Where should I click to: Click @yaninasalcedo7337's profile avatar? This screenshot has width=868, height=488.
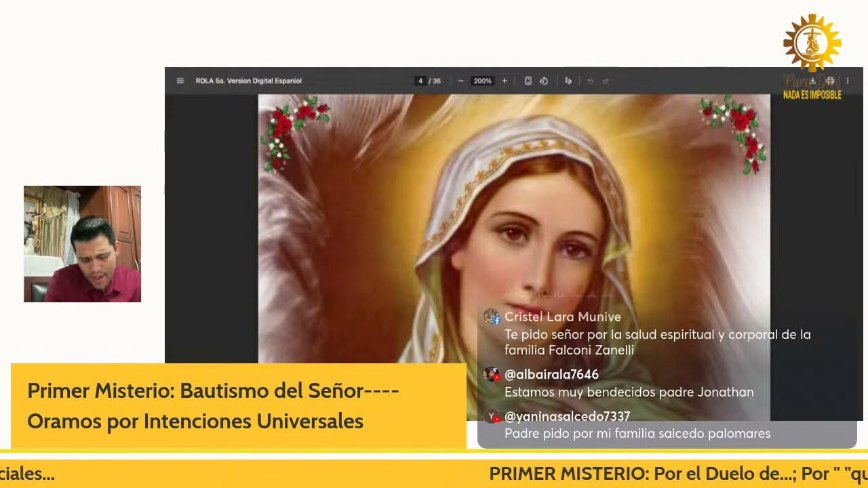point(492,416)
